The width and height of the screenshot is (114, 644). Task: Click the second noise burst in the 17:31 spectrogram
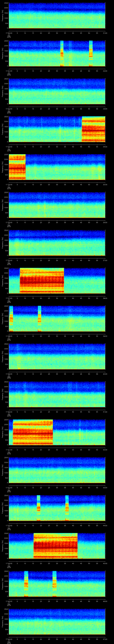point(91,53)
